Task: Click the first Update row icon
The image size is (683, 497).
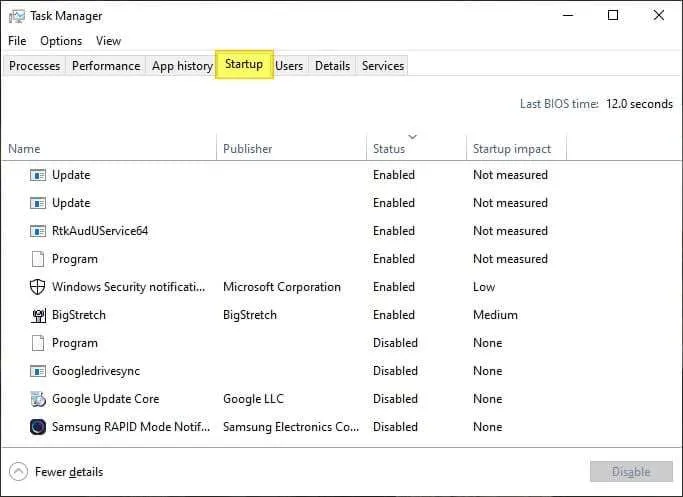Action: (37, 175)
